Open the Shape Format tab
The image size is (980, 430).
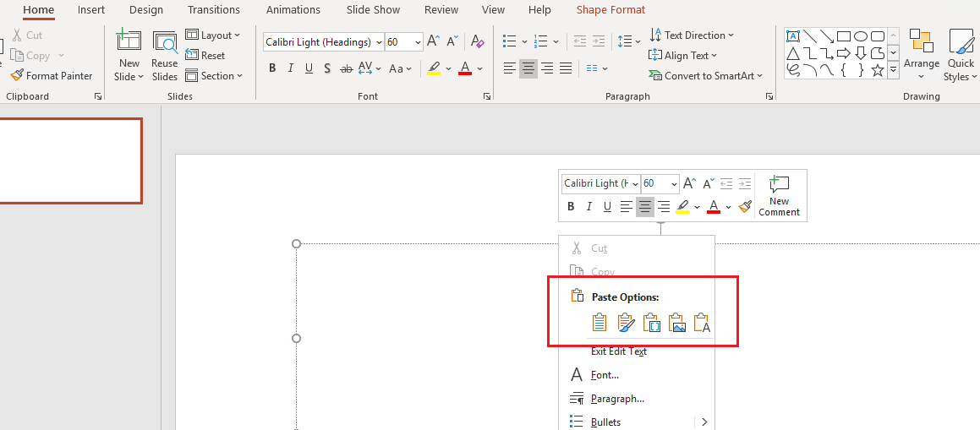(610, 10)
